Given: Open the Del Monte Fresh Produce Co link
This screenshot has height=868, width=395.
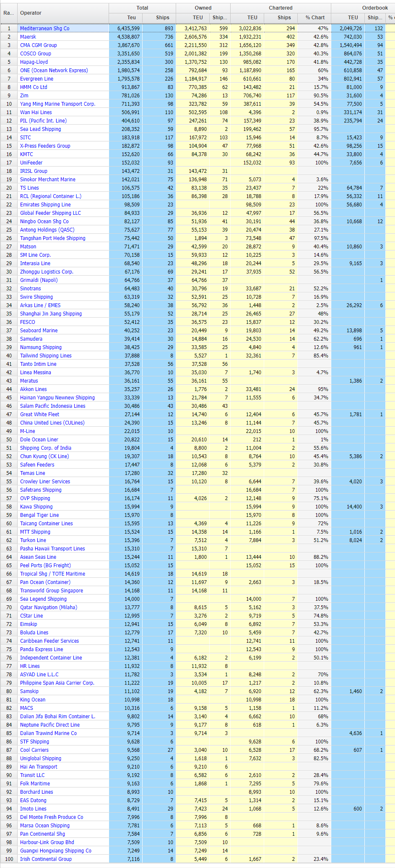Looking at the screenshot, I should click(52, 817).
